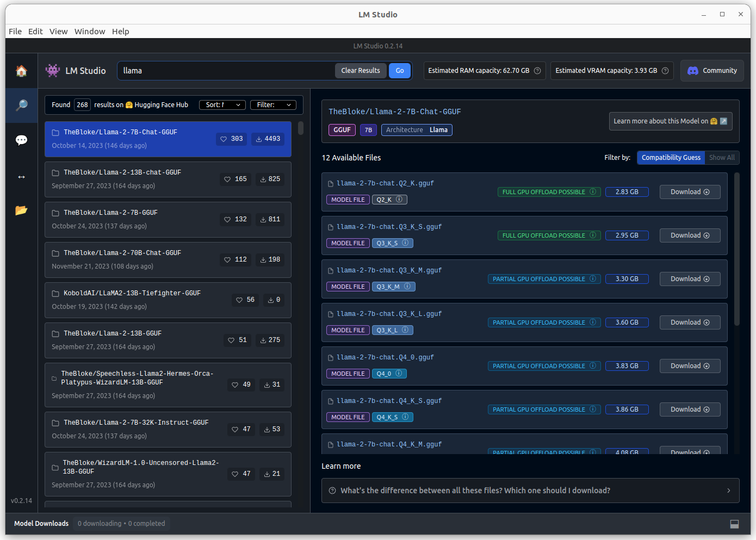Select KoboldAI/LLaMA2-13B-Tiefighter-GGUF result
Viewport: 756px width, 540px height.
click(x=168, y=300)
